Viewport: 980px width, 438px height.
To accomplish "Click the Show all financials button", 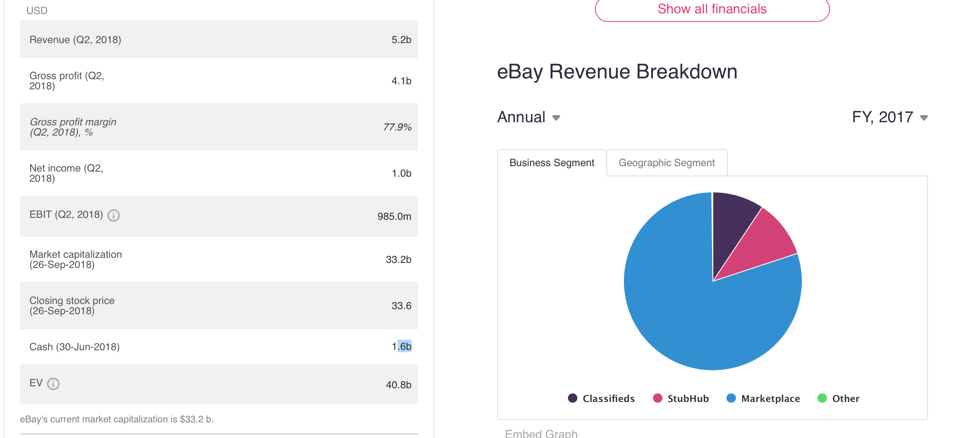I will (x=712, y=9).
